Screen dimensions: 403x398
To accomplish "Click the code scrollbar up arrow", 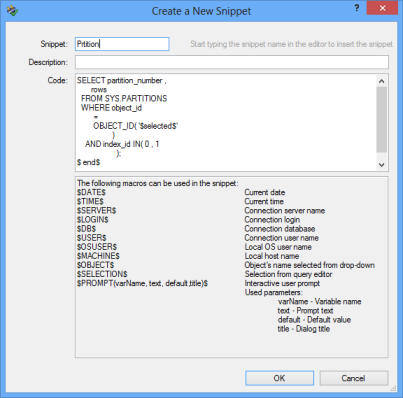I will [382, 81].
